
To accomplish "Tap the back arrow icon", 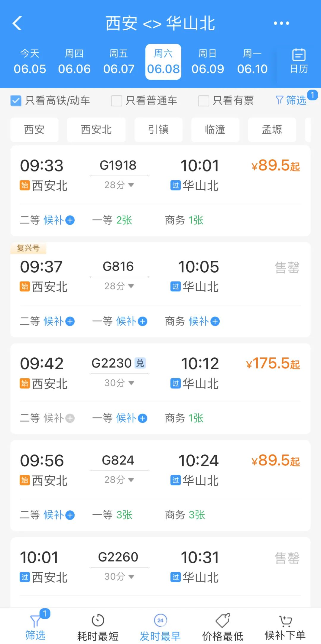I will [17, 23].
